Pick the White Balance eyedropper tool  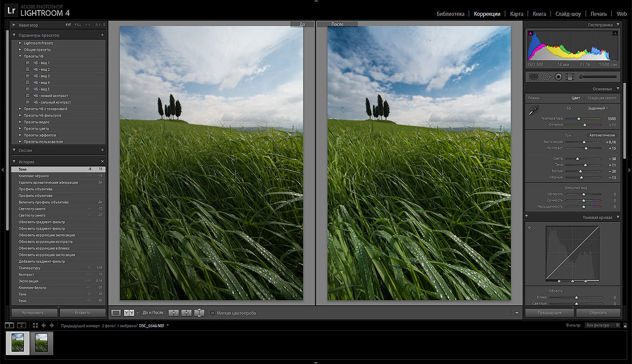(534, 109)
